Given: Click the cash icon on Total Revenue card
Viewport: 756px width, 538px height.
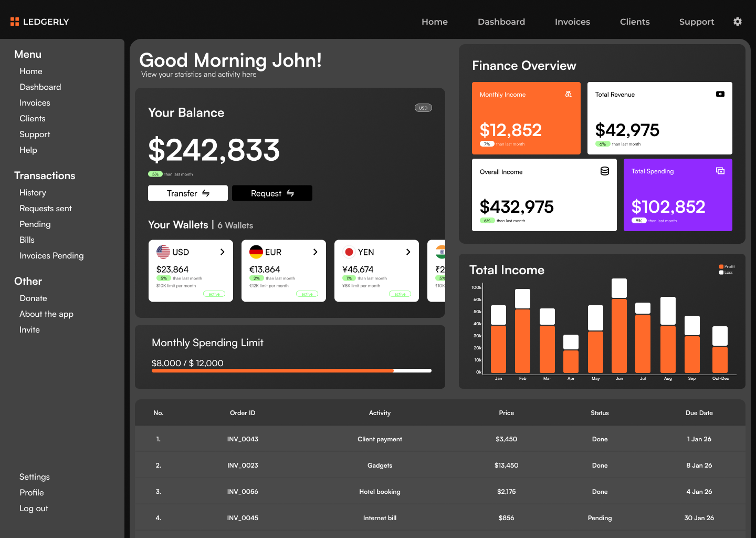Looking at the screenshot, I should coord(720,94).
